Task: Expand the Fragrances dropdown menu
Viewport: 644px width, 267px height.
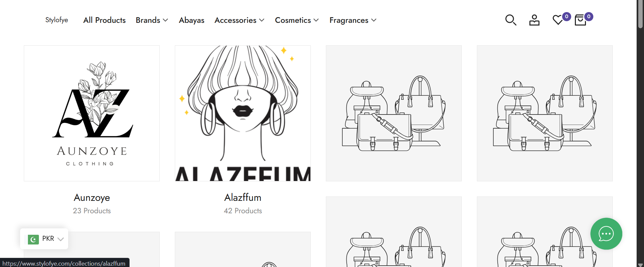Action: (353, 20)
